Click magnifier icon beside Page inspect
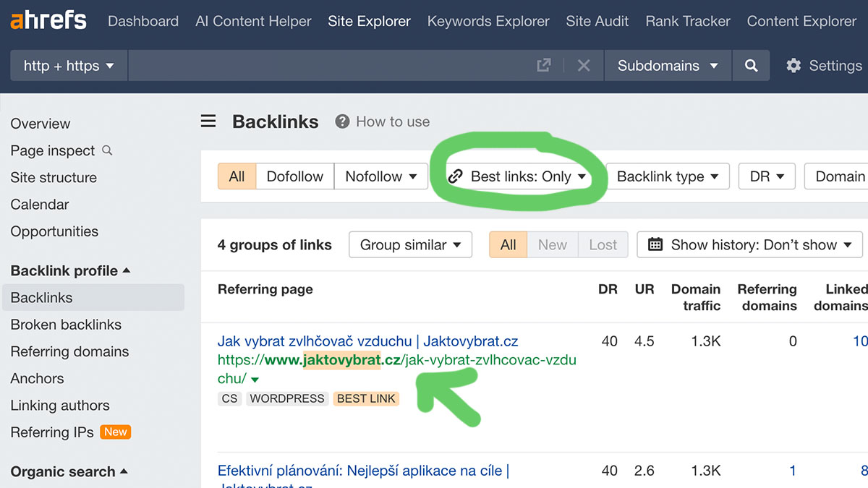This screenshot has height=488, width=868. click(x=107, y=150)
